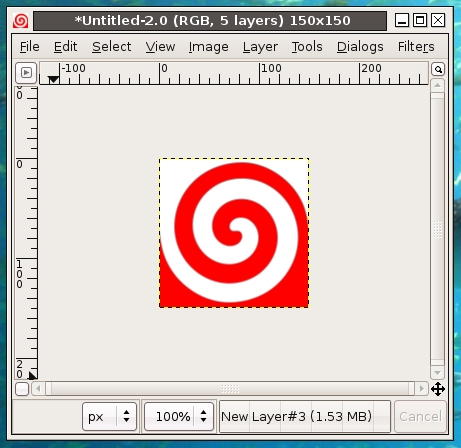Open the File menu
This screenshot has width=461, height=448.
(x=30, y=47)
